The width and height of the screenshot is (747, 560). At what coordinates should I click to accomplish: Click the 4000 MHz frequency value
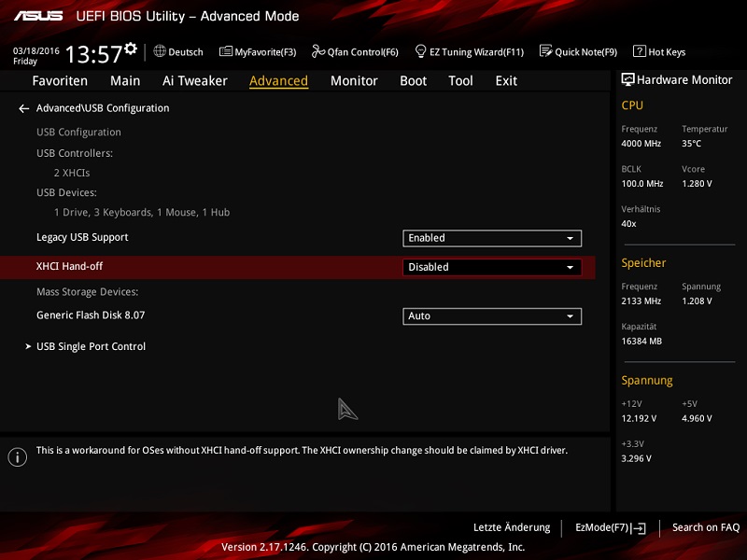coord(641,144)
